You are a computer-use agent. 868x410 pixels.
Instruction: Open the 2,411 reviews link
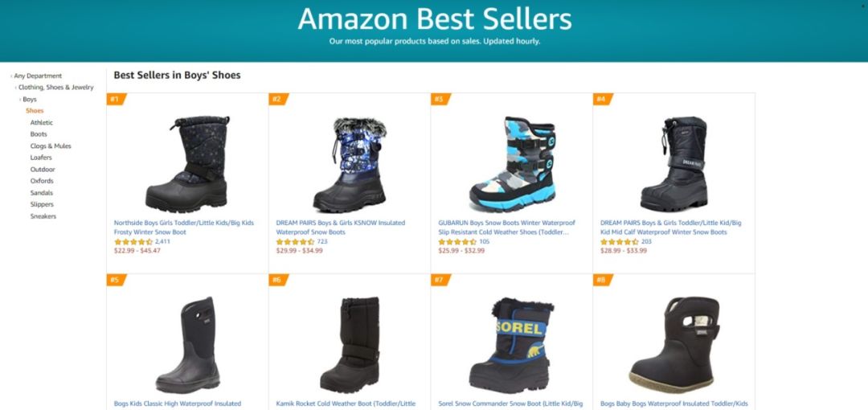coord(162,241)
